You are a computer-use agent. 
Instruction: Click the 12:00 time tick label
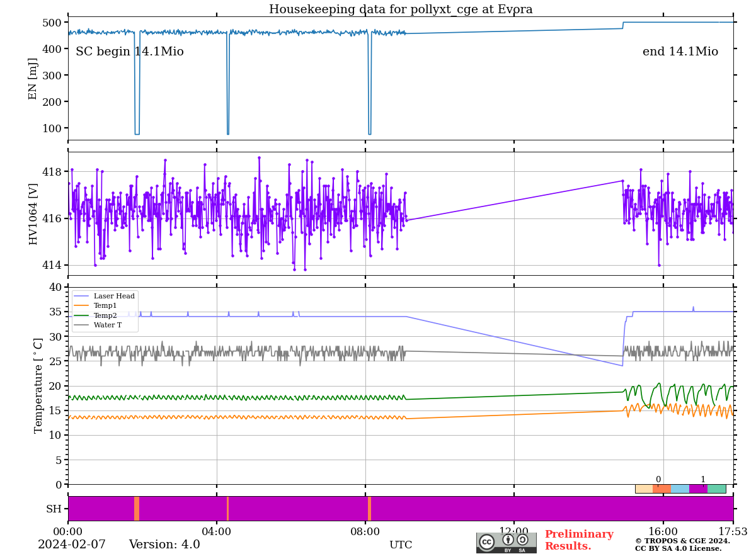point(514,531)
